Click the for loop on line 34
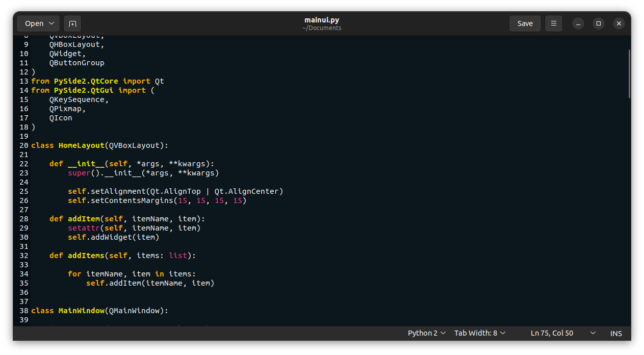This screenshot has width=644, height=355. click(74, 273)
